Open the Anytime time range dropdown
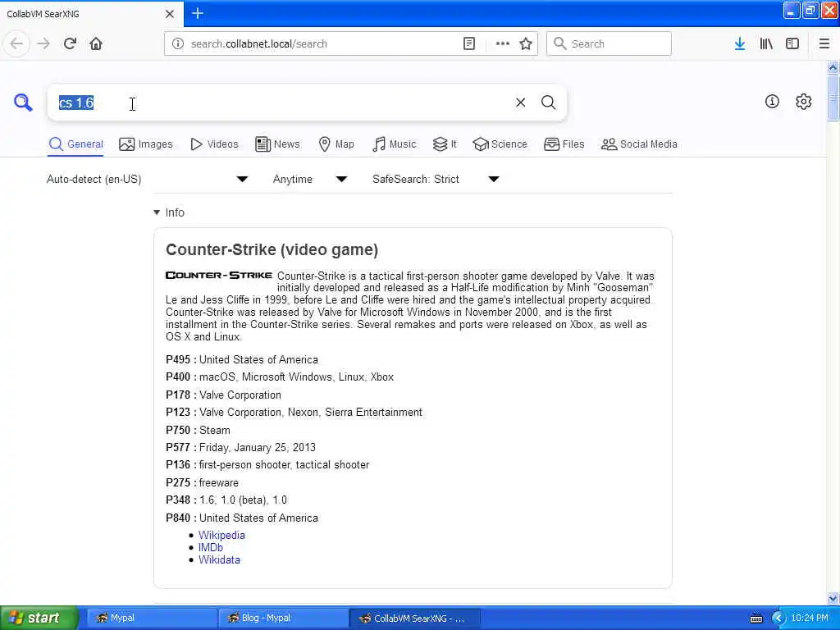 [309, 179]
